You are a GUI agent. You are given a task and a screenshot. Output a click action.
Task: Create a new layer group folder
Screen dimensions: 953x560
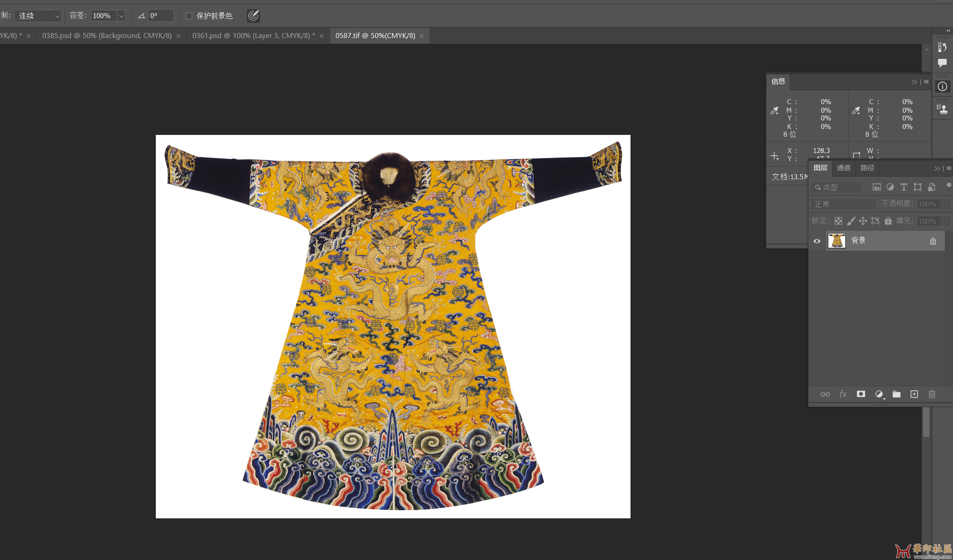coord(896,394)
